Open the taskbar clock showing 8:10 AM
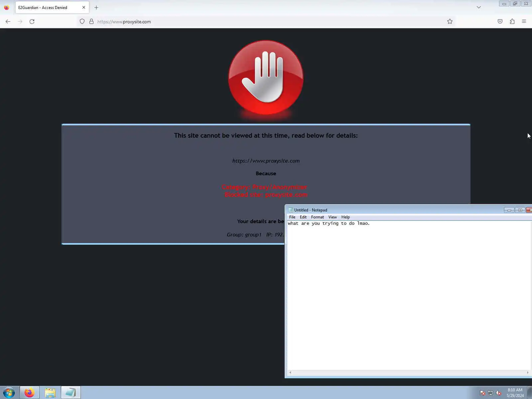The width and height of the screenshot is (532, 399). click(x=515, y=393)
